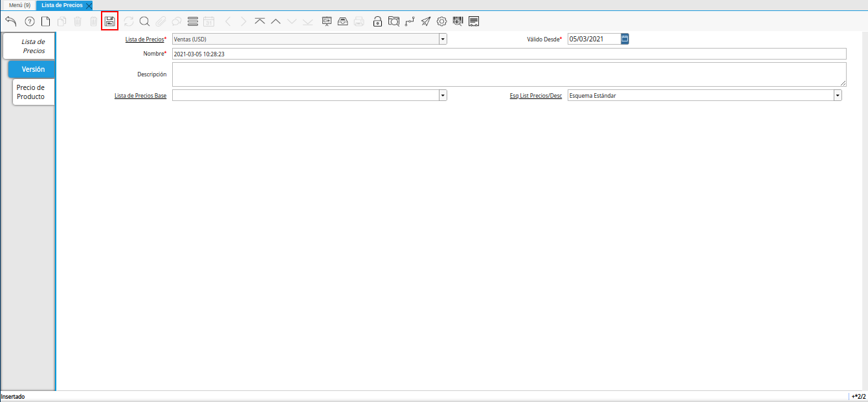868x402 pixels.
Task: Click the padlock Private Access icon
Action: [x=377, y=21]
